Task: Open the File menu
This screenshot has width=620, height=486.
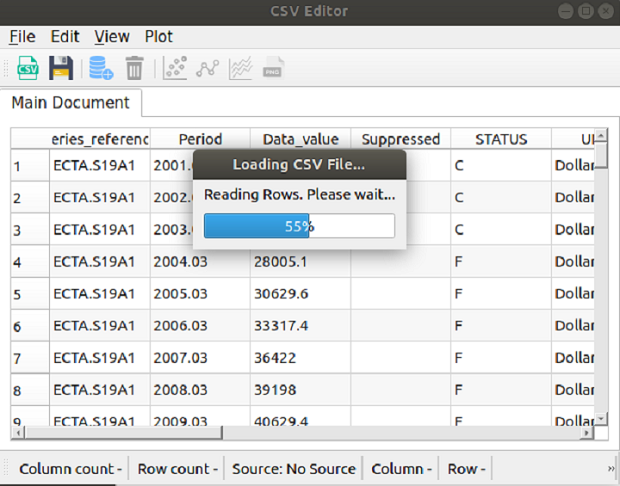Action: pyautogui.click(x=23, y=37)
